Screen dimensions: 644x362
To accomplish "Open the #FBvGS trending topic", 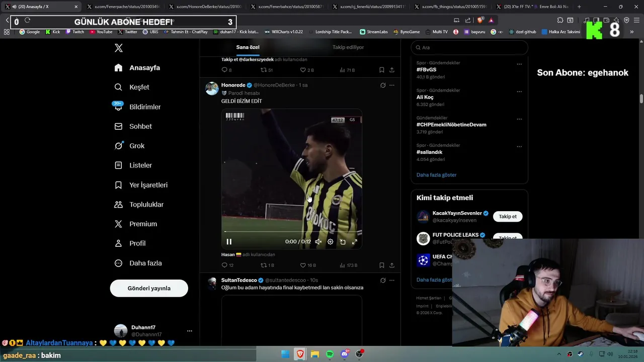I will coord(427,69).
